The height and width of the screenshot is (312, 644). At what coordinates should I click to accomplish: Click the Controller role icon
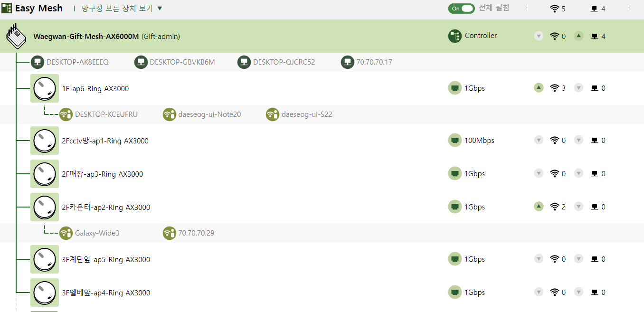(x=455, y=36)
